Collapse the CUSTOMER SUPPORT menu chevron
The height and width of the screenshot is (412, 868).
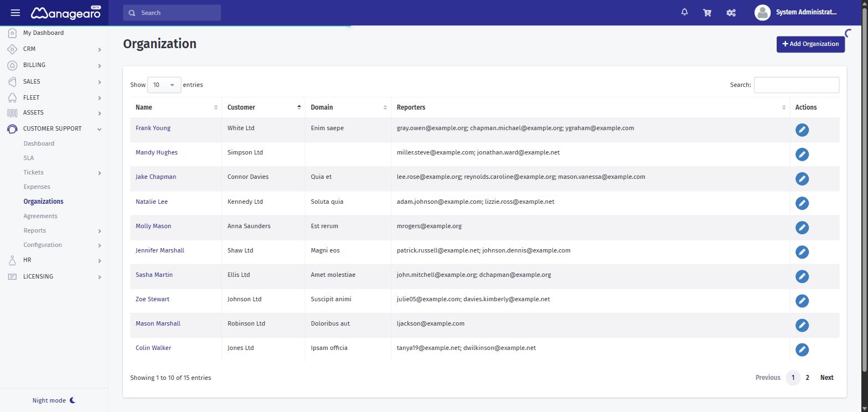[x=100, y=129]
